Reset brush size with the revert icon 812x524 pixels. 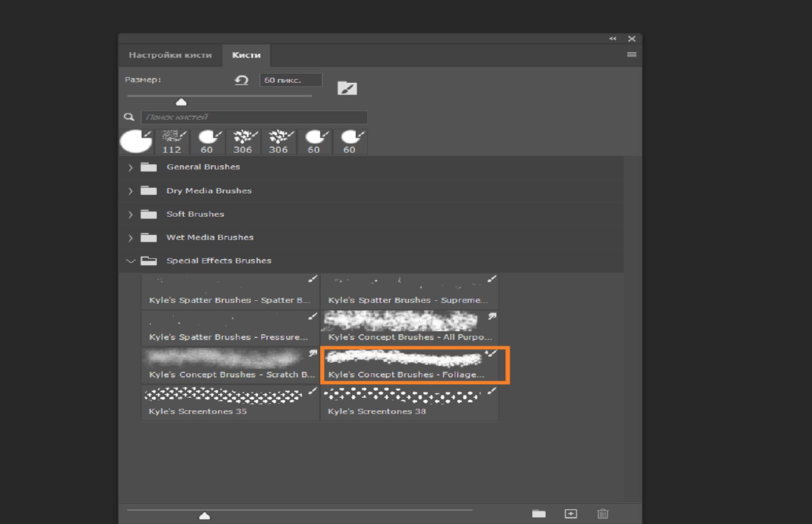[241, 80]
